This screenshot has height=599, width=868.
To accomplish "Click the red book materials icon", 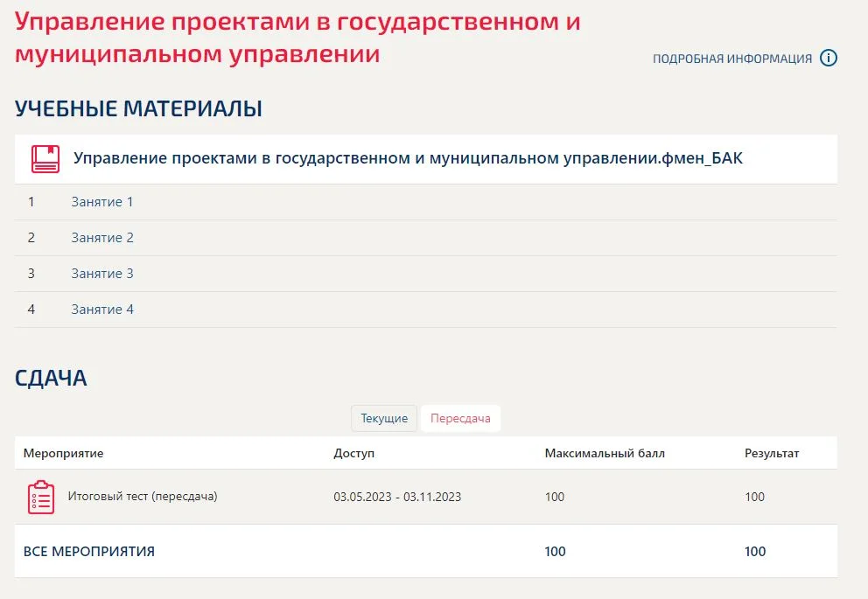I will (x=45, y=159).
